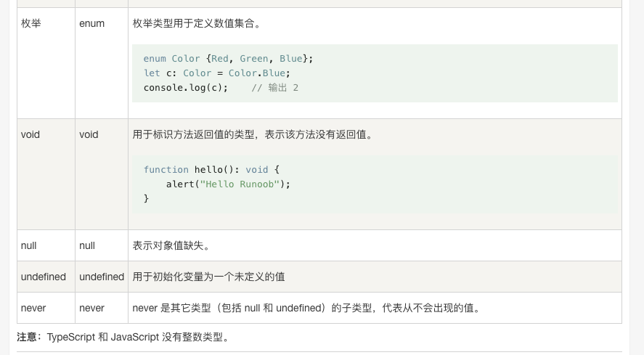
Task: Select the 枚举类型用于定义数值集合 description text
Action: click(x=197, y=23)
